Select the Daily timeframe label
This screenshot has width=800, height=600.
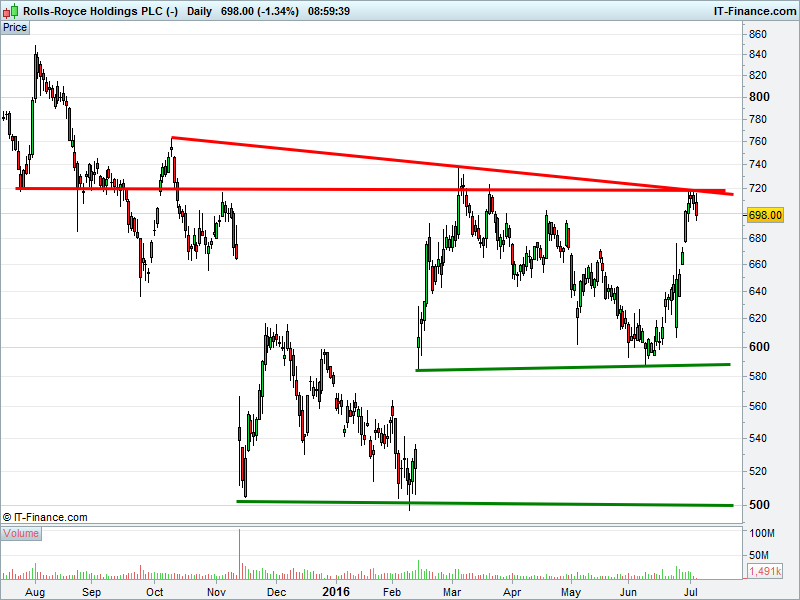pyautogui.click(x=199, y=11)
